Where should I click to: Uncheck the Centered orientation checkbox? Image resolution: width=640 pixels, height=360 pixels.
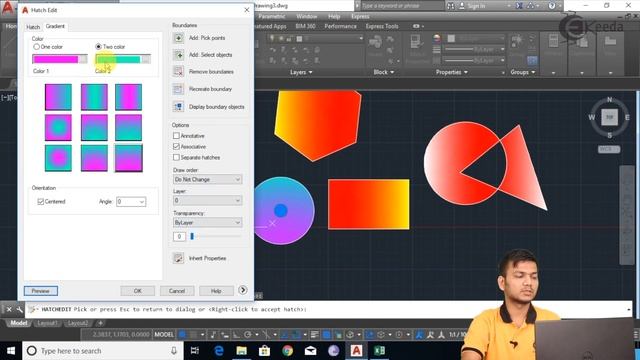40,202
